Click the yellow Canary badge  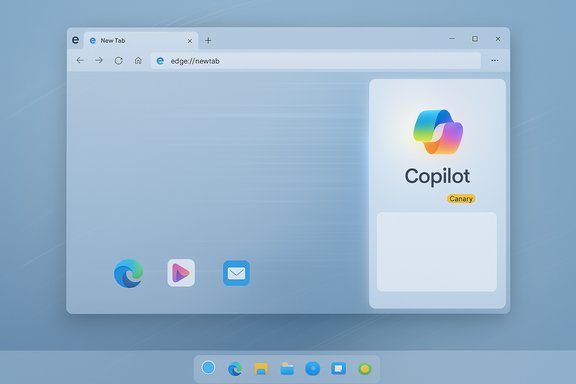[x=461, y=199]
